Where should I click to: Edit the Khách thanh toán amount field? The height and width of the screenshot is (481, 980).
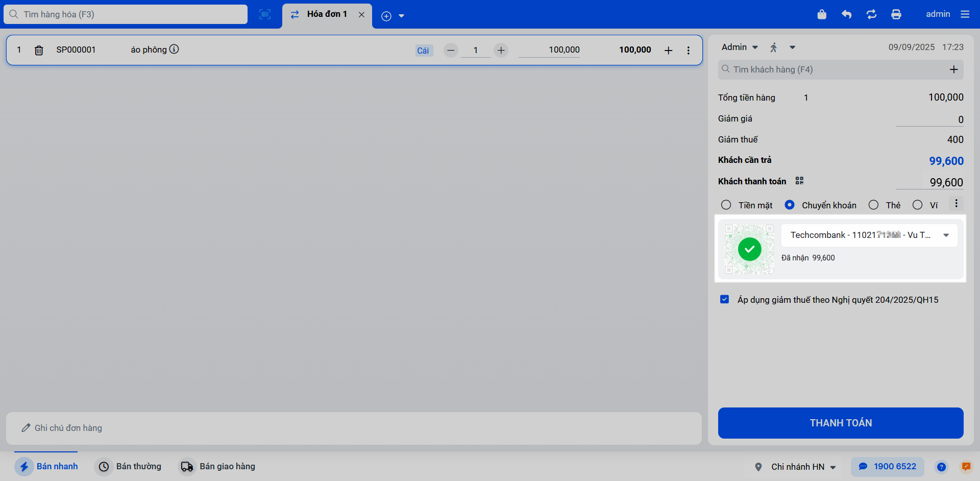[929, 182]
